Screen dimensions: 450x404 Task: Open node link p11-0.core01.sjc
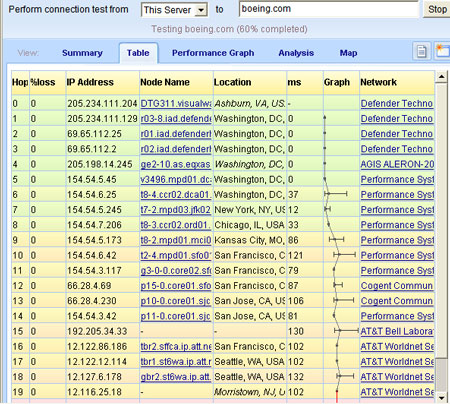176,316
